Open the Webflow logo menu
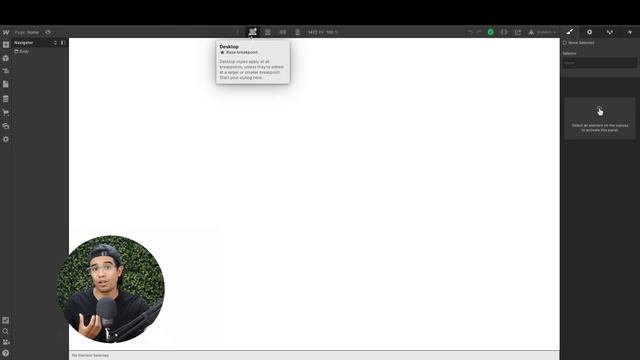This screenshot has height=360, width=640. (6, 32)
